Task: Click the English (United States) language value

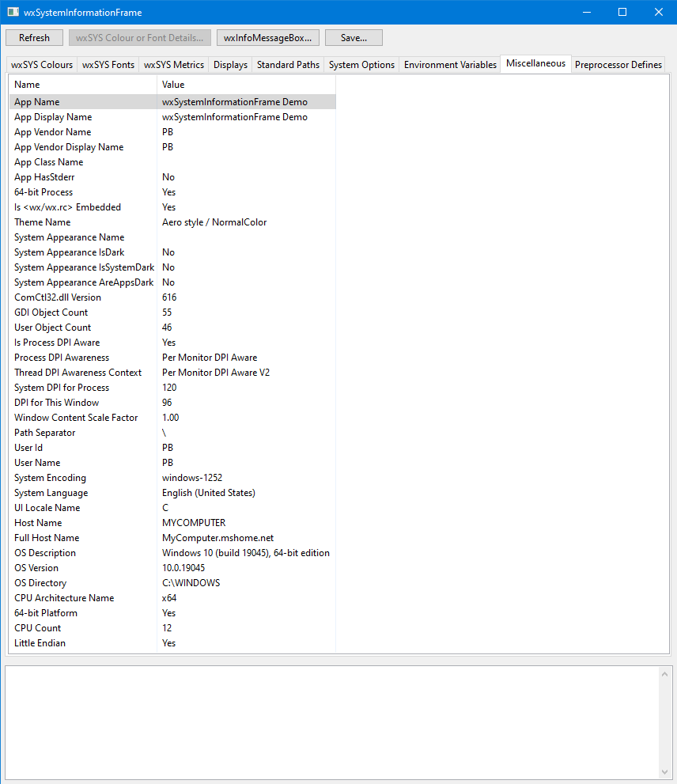Action: point(209,493)
